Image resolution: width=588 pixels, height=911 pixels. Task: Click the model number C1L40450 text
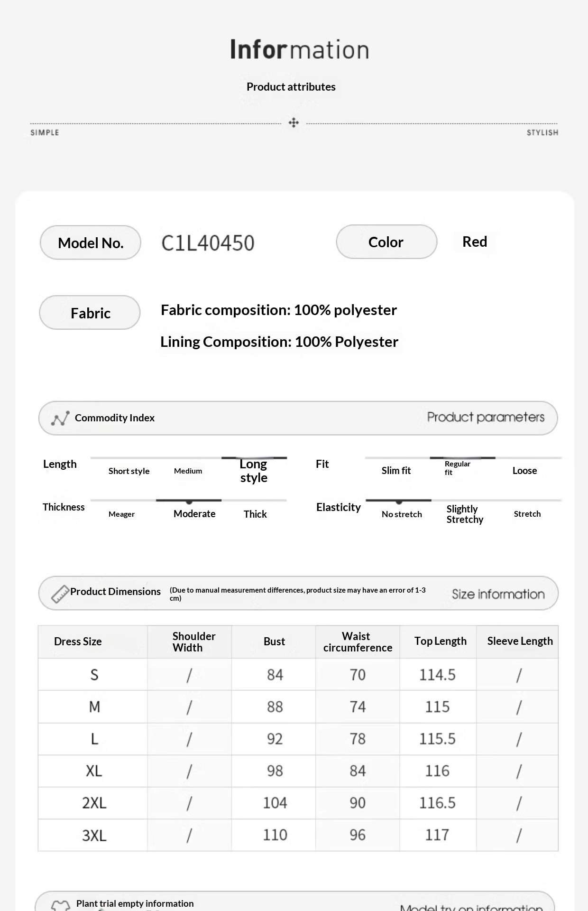208,243
